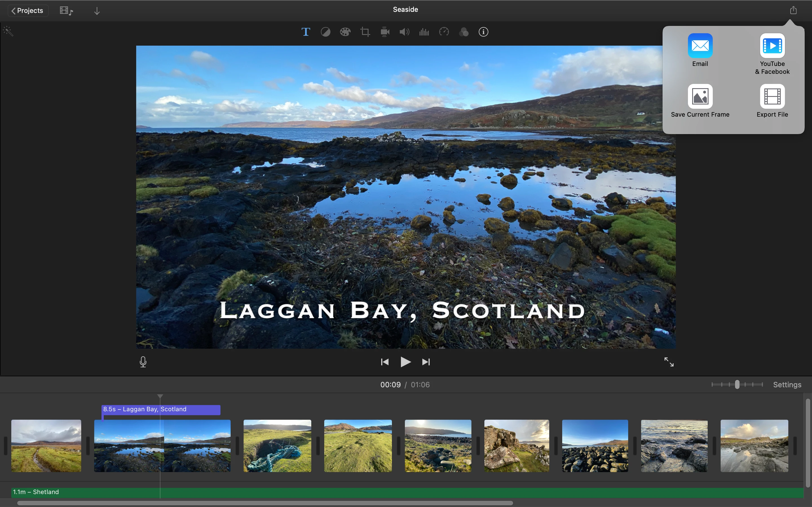Enable fullscreen preview toggle
Screen dimensions: 812x507
pos(668,362)
